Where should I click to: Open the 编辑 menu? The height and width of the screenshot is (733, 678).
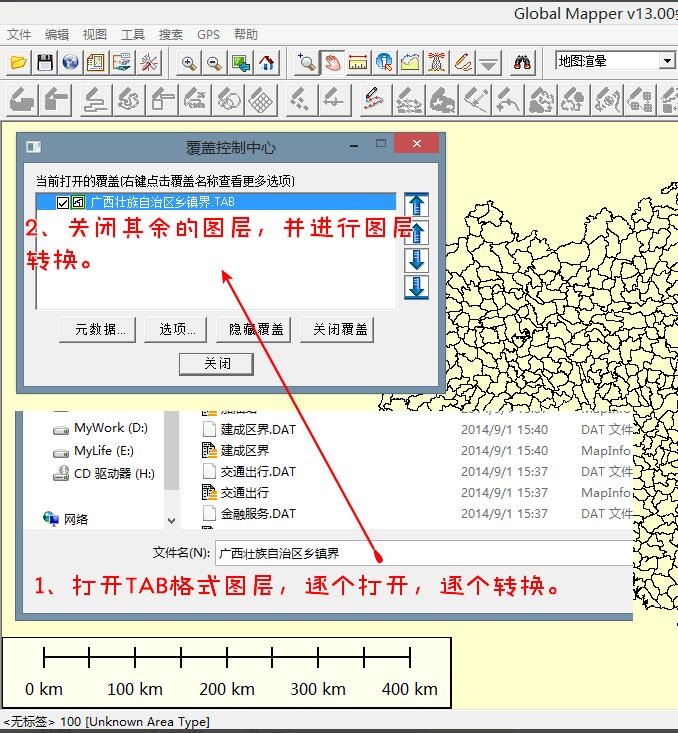tap(57, 35)
